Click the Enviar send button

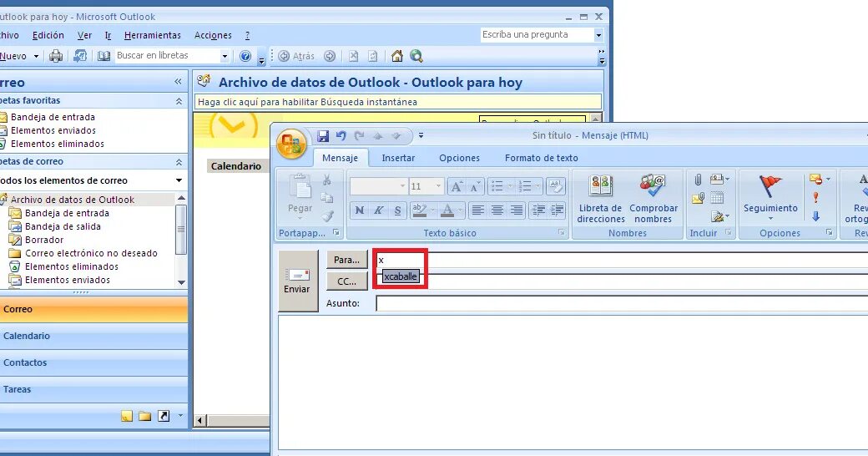coord(298,281)
